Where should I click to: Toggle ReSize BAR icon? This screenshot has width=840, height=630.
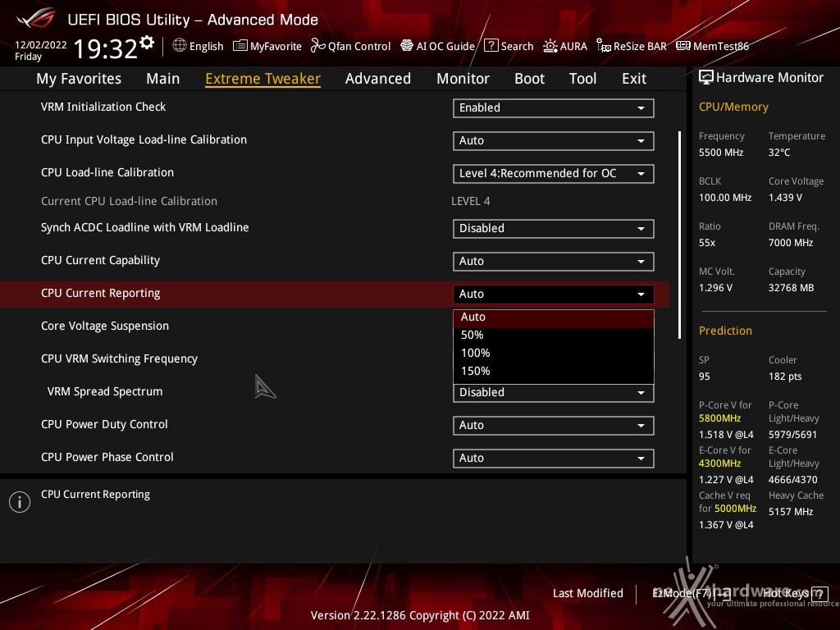coord(603,46)
